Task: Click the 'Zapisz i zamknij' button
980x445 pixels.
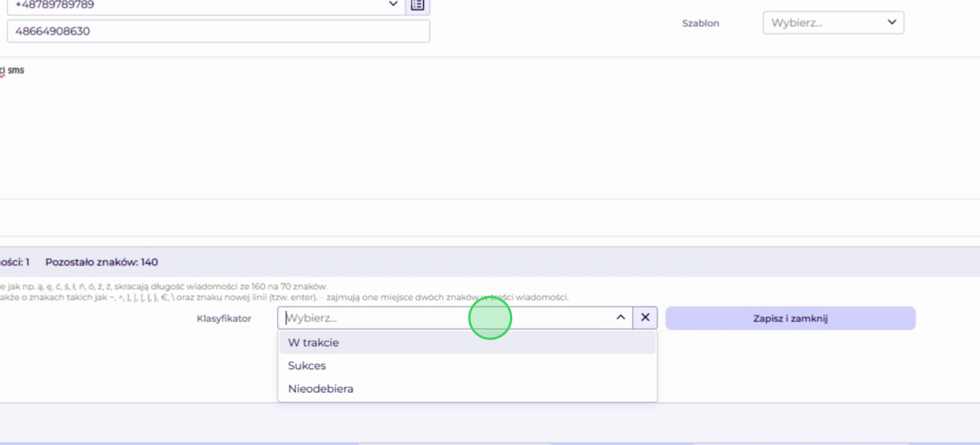Action: tap(790, 318)
